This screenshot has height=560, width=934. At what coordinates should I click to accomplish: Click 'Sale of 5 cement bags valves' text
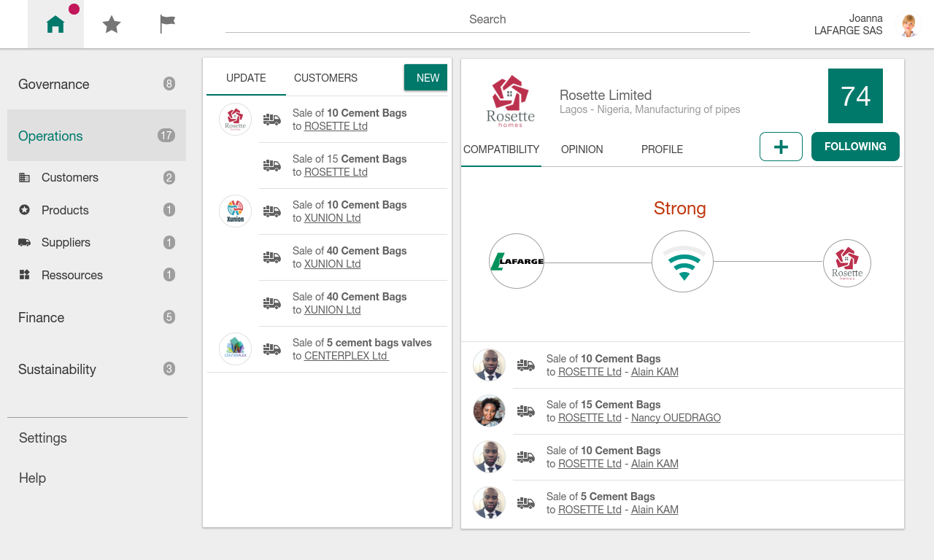coord(362,343)
